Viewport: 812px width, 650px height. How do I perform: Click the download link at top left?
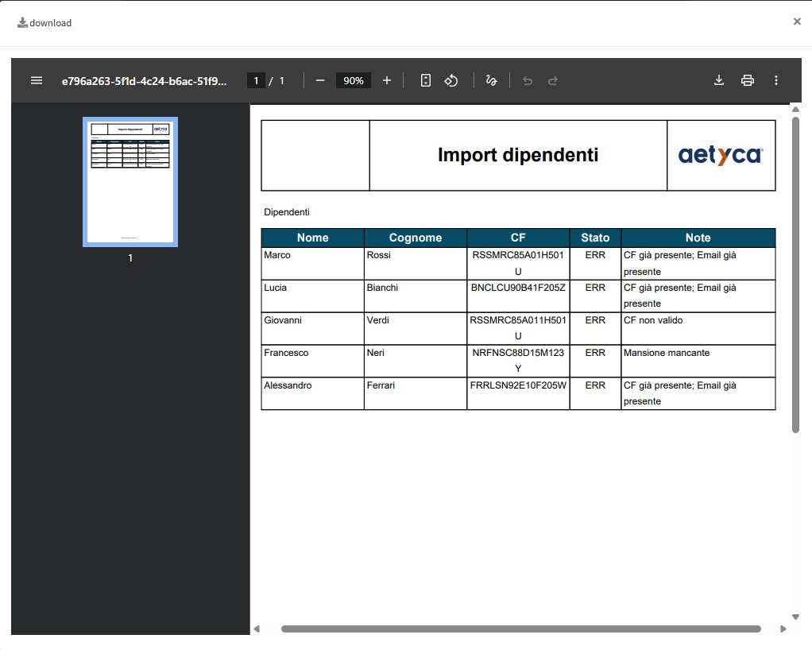pos(45,23)
